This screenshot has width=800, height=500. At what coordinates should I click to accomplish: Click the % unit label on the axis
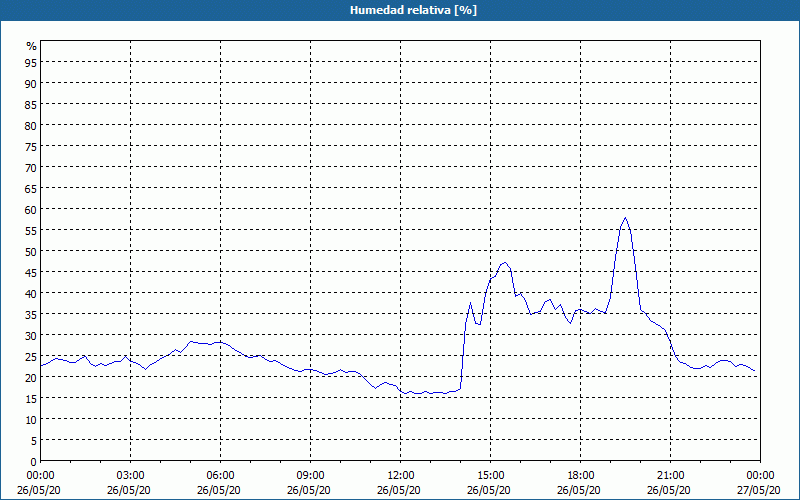click(x=32, y=46)
